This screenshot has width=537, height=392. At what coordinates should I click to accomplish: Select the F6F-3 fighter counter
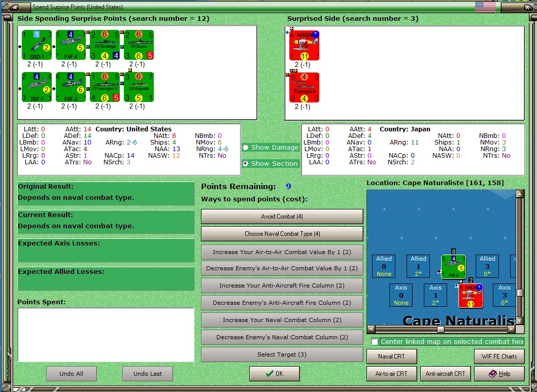coord(71,87)
